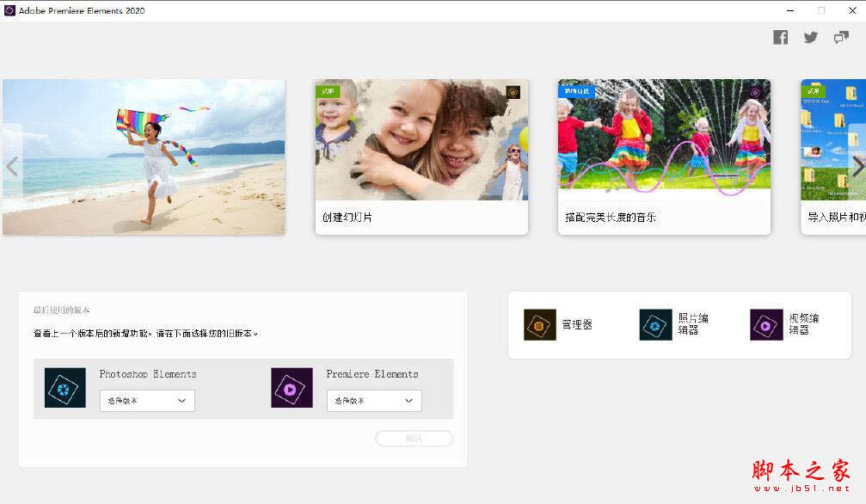Click the small purple icon on music card
The width and height of the screenshot is (866, 504).
pos(755,92)
